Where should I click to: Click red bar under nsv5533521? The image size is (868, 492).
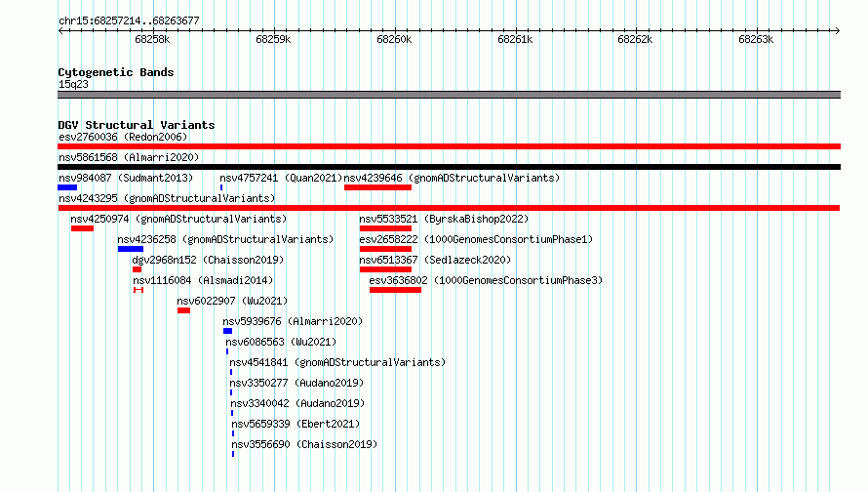385,228
